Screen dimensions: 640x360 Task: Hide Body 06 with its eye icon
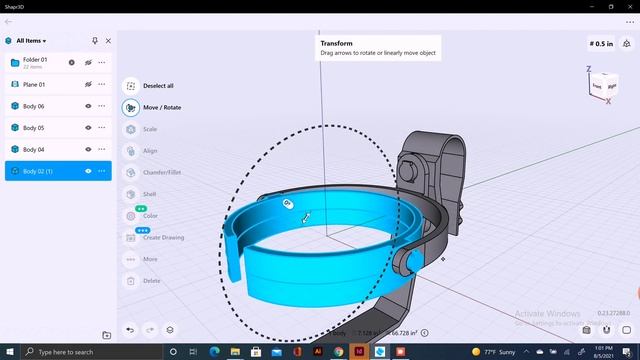pos(88,106)
